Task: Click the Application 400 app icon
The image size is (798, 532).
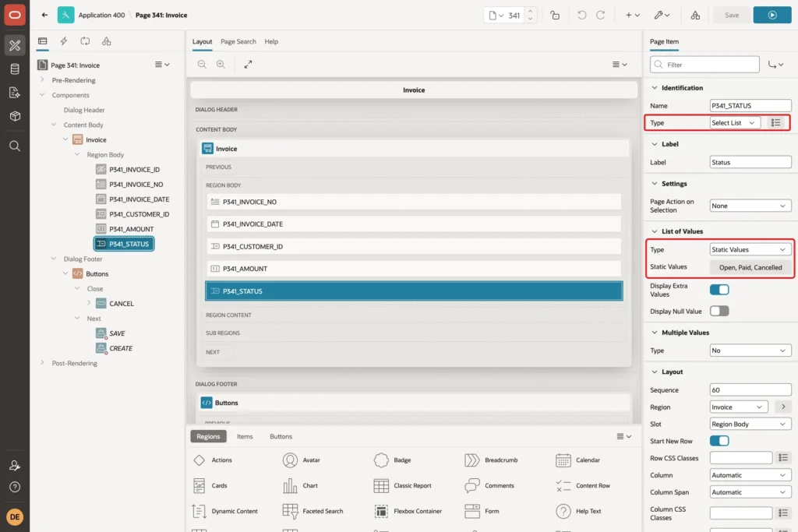Action: click(x=65, y=16)
